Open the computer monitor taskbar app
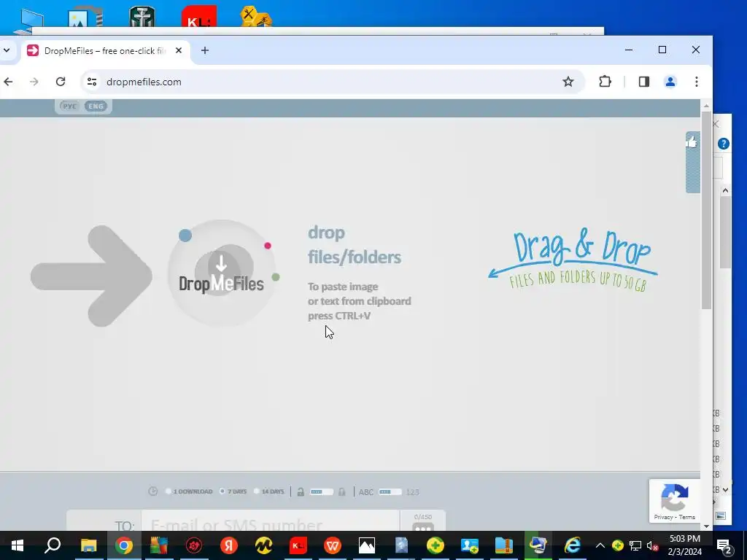The width and height of the screenshot is (747, 560). [538, 545]
